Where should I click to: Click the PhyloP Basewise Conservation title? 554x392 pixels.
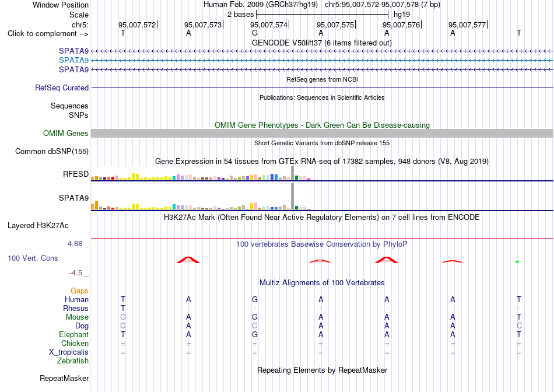point(322,244)
